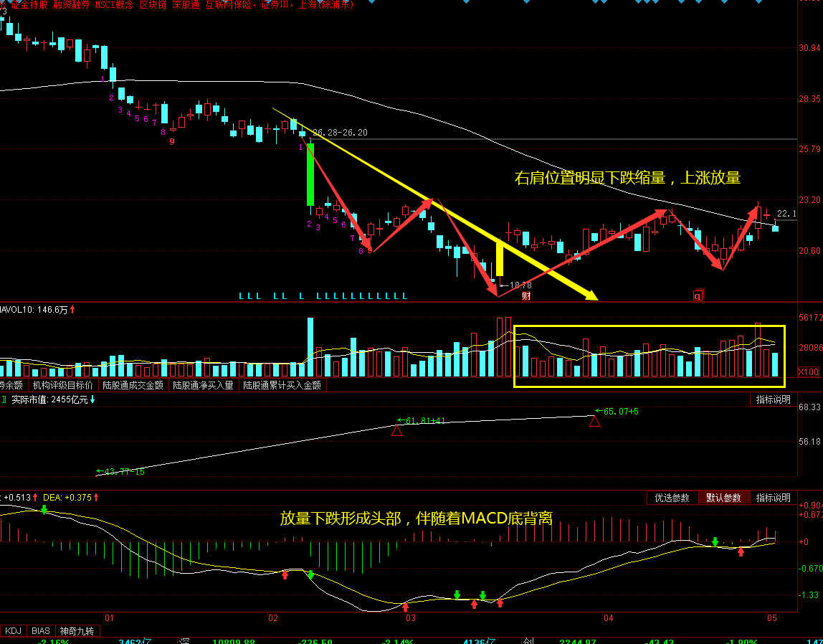Click red triangle marker at 61.81+41
The height and width of the screenshot is (644, 823).
coord(396,430)
